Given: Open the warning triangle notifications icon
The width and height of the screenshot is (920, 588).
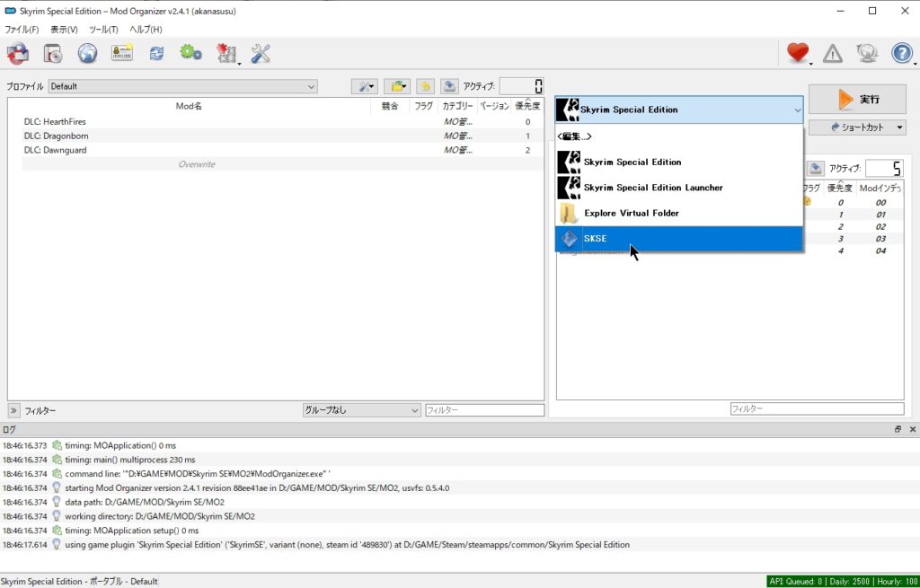Looking at the screenshot, I should click(833, 54).
